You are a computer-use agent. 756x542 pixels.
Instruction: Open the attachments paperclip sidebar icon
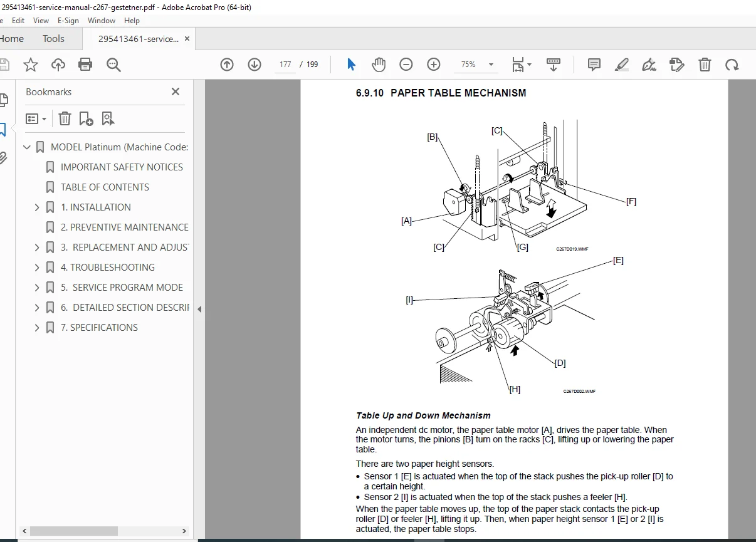click(3, 158)
